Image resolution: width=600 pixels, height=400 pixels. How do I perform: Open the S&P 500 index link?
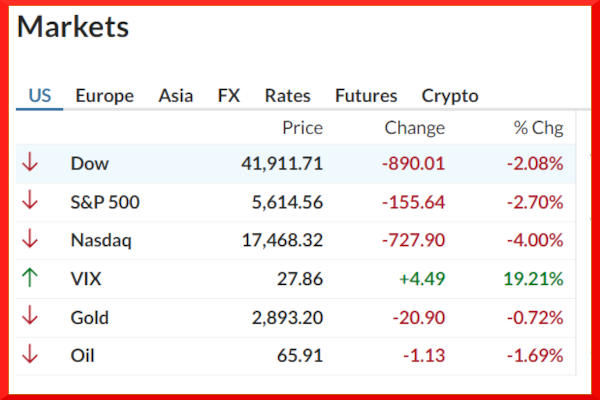click(105, 202)
